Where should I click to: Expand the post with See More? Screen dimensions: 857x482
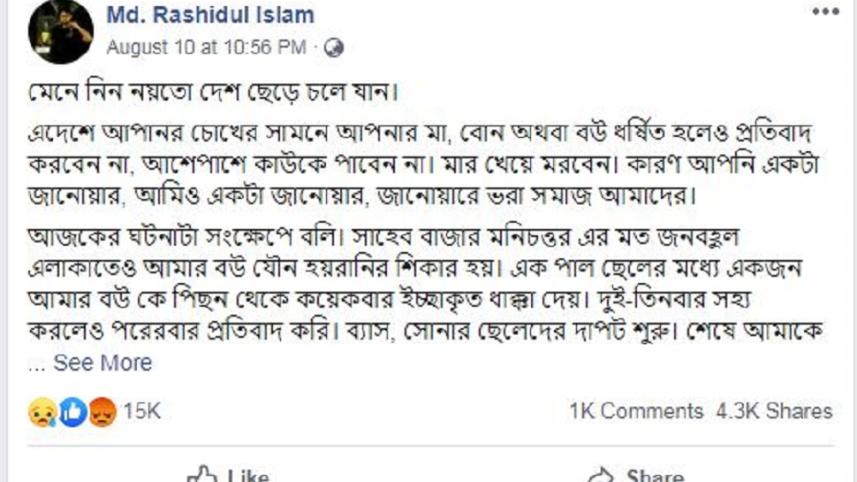click(x=103, y=363)
